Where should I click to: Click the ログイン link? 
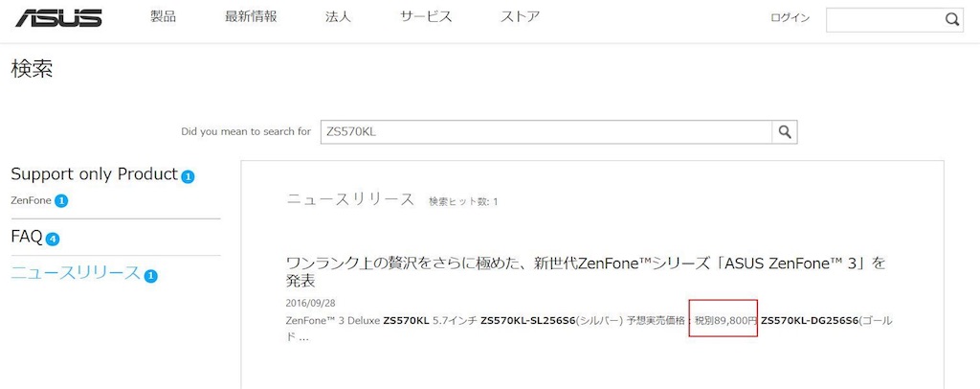click(x=790, y=18)
